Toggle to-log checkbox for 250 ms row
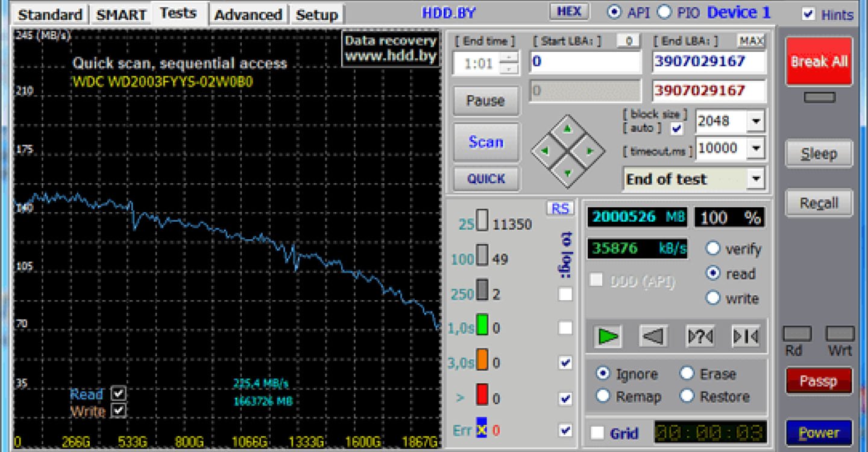 [x=565, y=294]
